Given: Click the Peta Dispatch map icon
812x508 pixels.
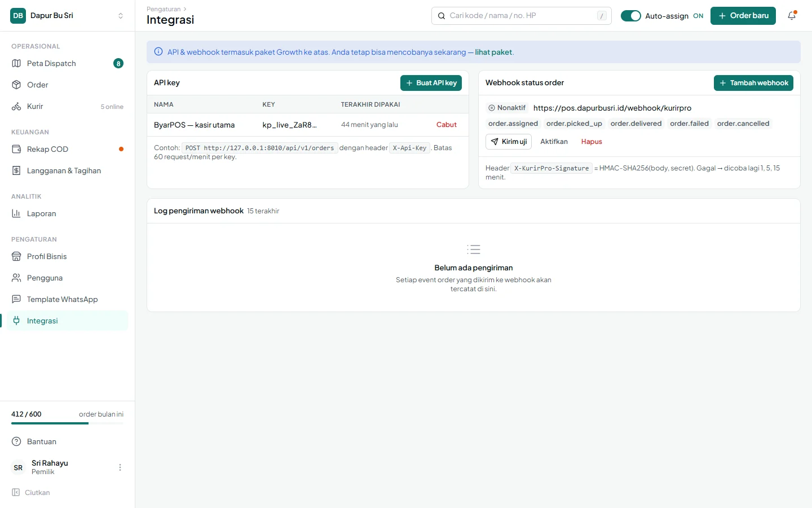Looking at the screenshot, I should (x=16, y=63).
